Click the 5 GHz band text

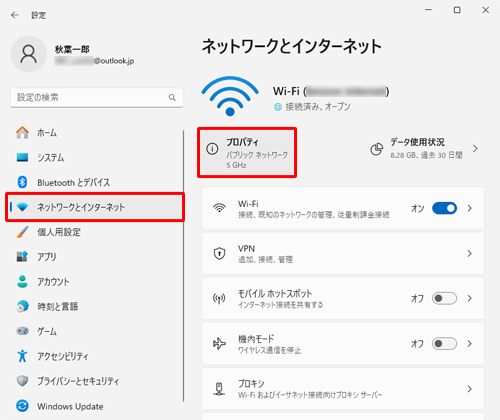pos(236,165)
